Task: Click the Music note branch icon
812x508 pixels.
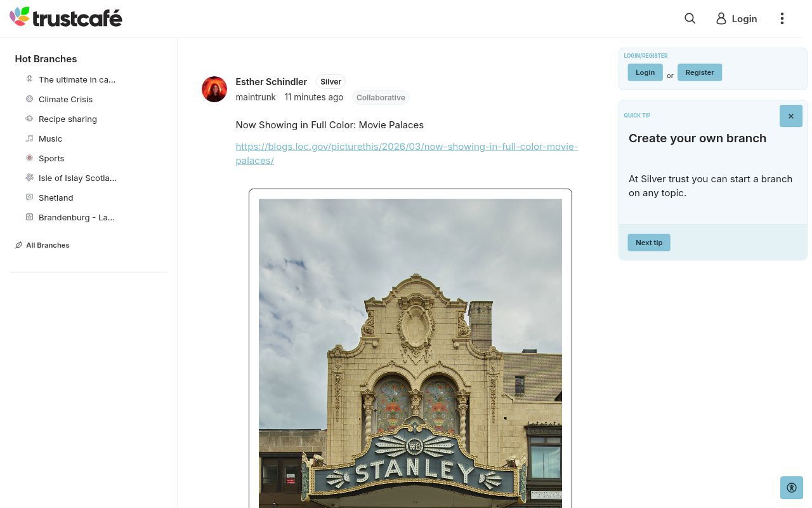Action: coord(29,138)
